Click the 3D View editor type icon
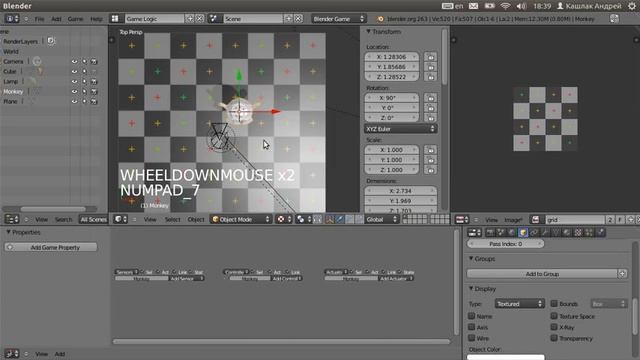This screenshot has width=640, height=360. [x=120, y=219]
